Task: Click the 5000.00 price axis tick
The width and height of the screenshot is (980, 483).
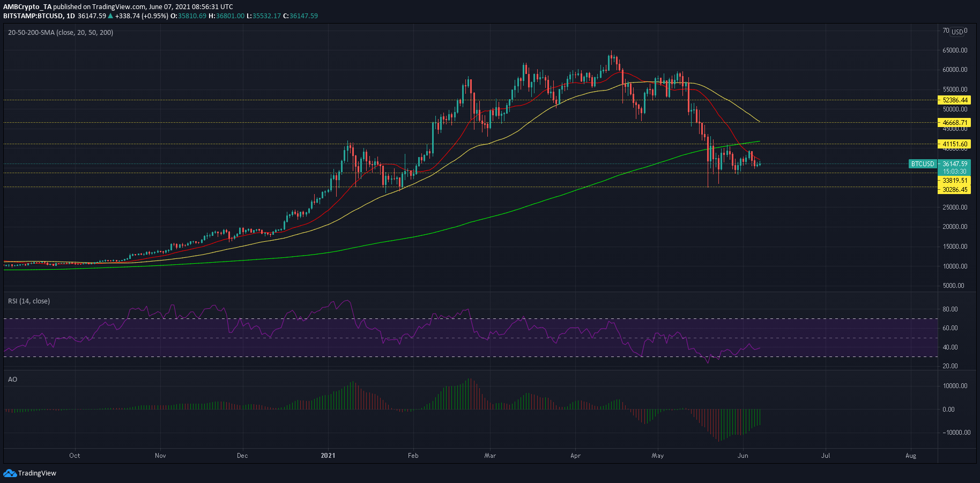Action: tap(954, 286)
